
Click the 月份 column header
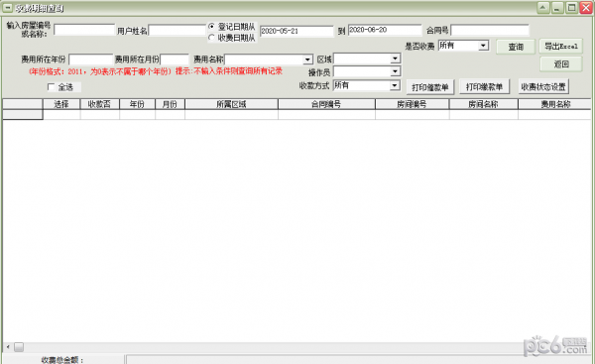coord(170,104)
